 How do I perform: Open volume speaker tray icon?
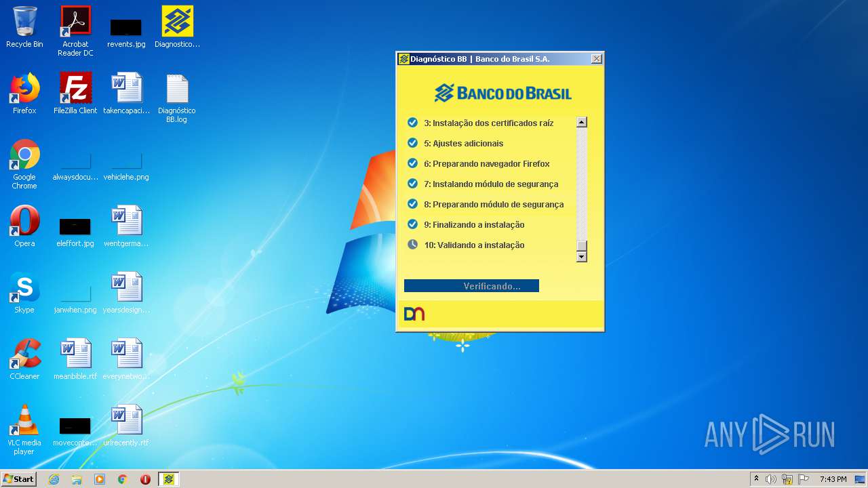click(x=771, y=479)
